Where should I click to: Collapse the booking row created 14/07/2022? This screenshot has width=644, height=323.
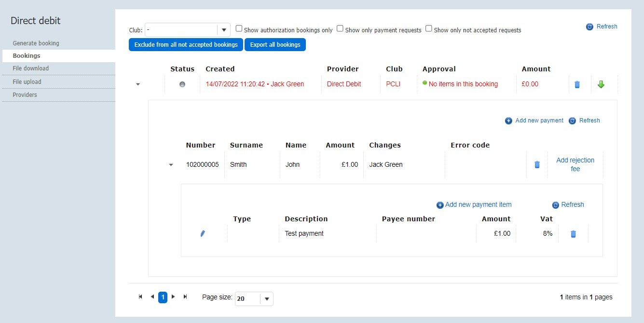pyautogui.click(x=138, y=84)
